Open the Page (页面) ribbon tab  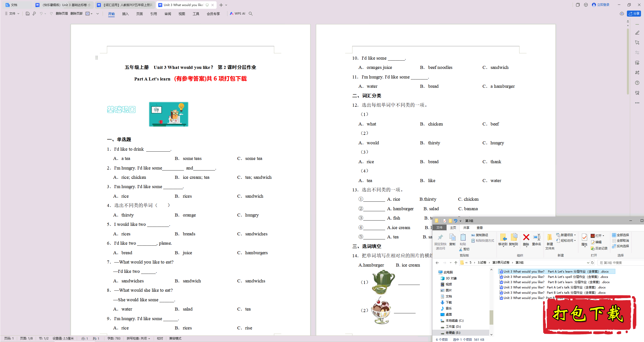coord(139,14)
